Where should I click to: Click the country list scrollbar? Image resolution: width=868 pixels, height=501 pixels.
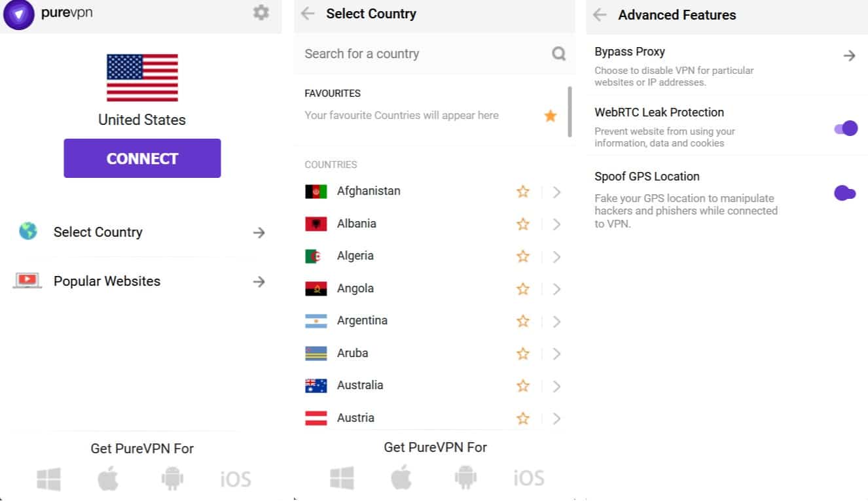coord(570,112)
